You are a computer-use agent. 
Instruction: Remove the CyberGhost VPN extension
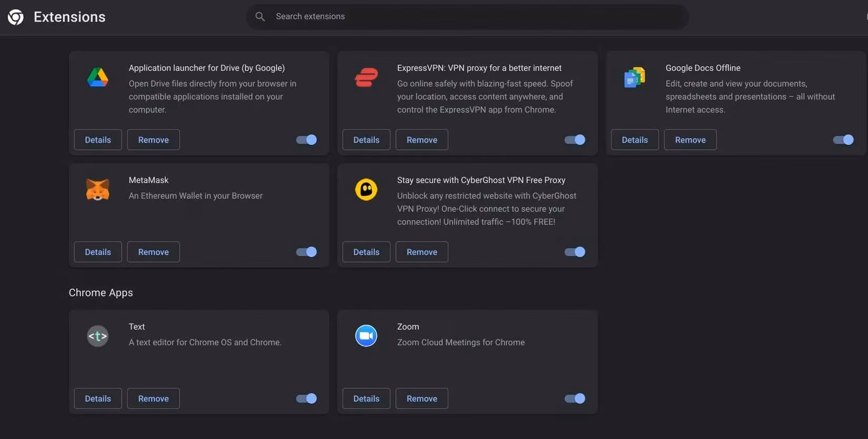[422, 252]
